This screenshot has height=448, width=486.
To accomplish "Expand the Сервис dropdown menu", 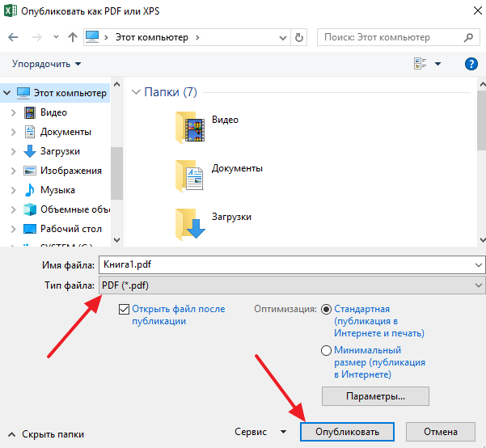I will (260, 432).
